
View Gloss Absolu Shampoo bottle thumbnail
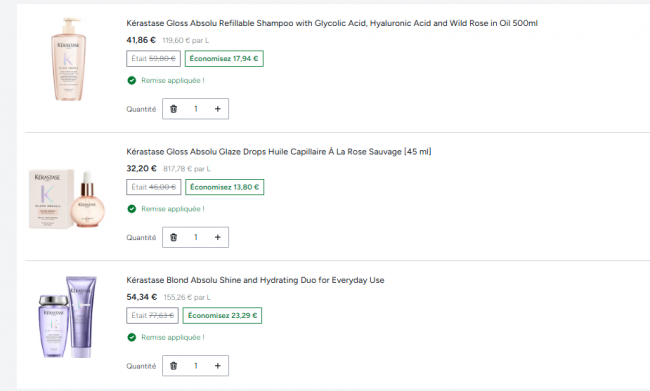[68, 59]
